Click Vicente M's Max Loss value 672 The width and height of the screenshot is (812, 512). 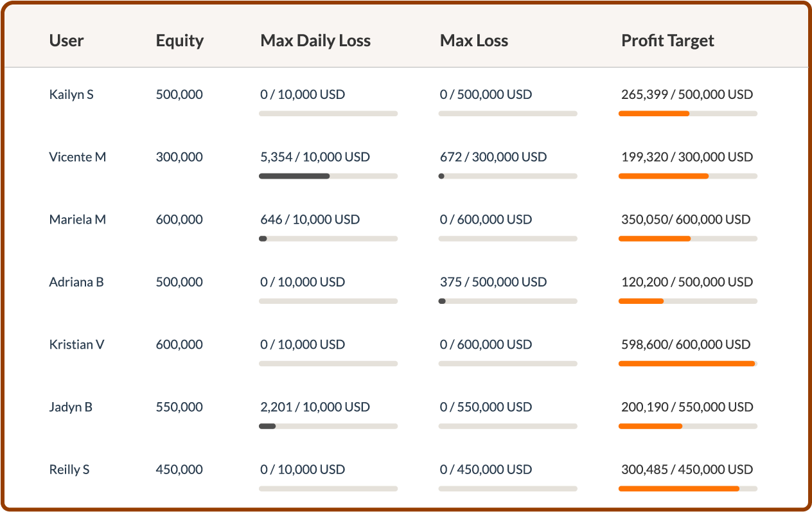point(451,157)
